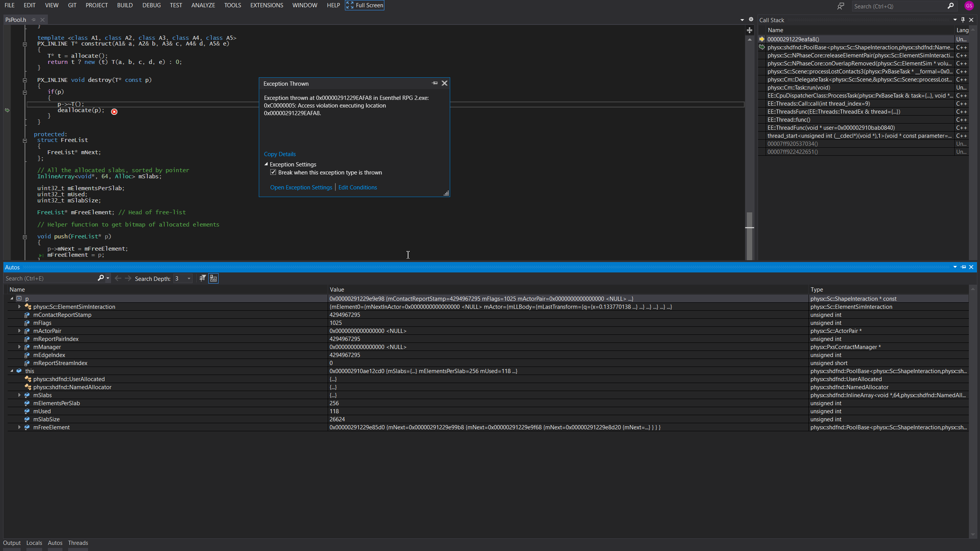This screenshot has width=980, height=551.
Task: Click the back navigation arrow in Autos search
Action: (x=118, y=278)
